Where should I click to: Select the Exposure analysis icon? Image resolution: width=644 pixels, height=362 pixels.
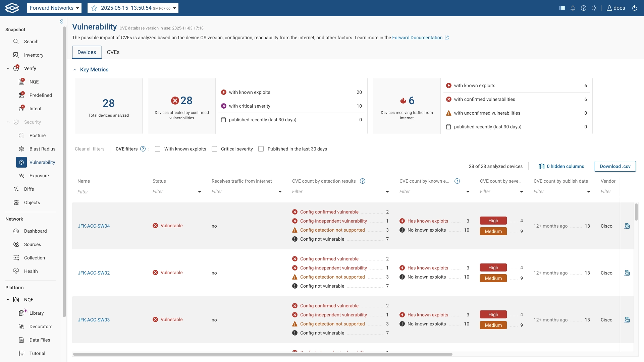coord(39,176)
